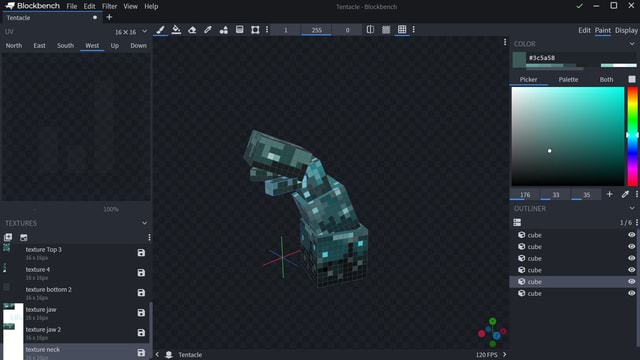Save texture neck
Screen dimensions: 640x360
coord(141,353)
